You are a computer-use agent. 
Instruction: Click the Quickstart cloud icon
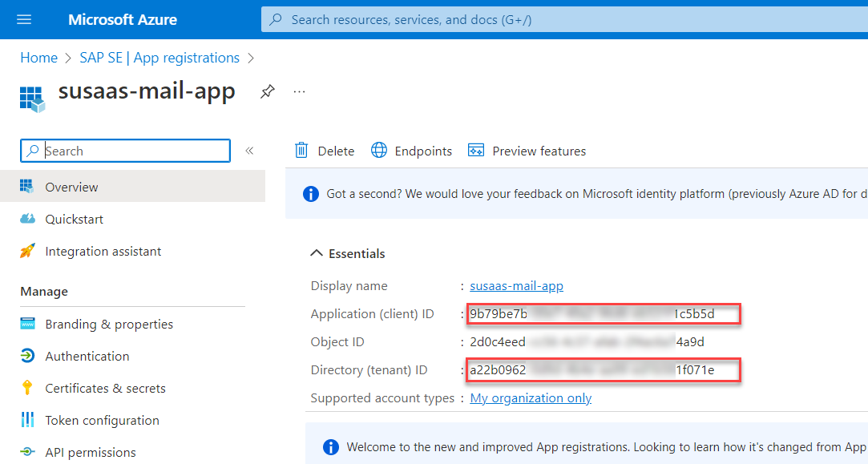pos(28,218)
